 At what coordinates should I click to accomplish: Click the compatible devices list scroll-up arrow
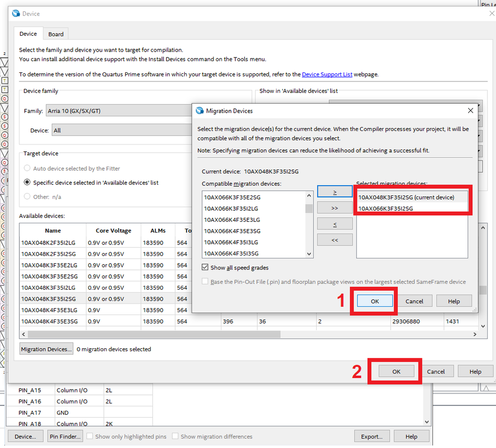(x=309, y=195)
